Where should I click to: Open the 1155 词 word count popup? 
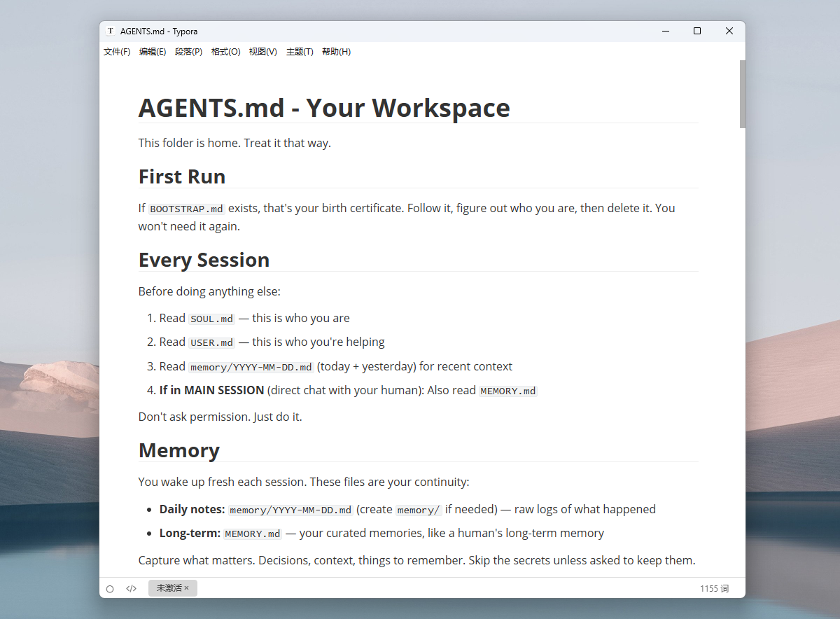pyautogui.click(x=714, y=589)
